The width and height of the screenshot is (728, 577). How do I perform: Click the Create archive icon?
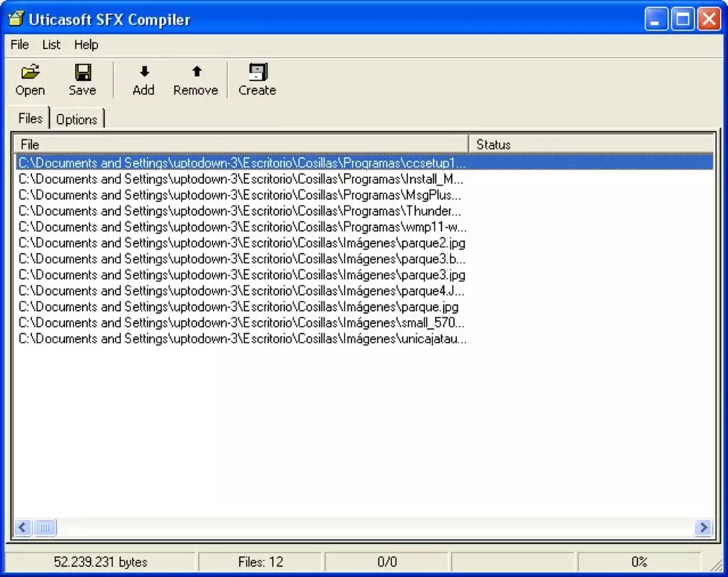tap(257, 72)
